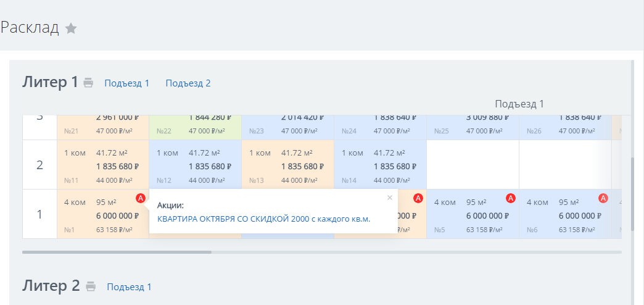The width and height of the screenshot is (644, 305).
Task: Click red promo badge on apartment №1
Action: tap(141, 199)
